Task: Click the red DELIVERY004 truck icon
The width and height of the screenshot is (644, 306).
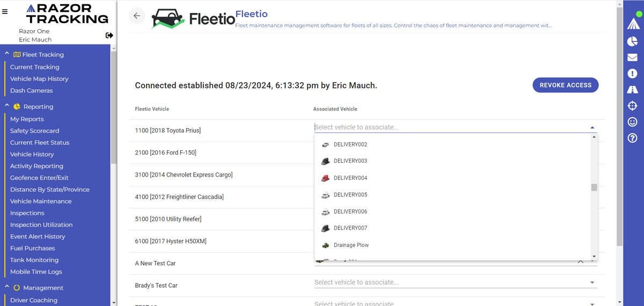Action: coord(325,178)
